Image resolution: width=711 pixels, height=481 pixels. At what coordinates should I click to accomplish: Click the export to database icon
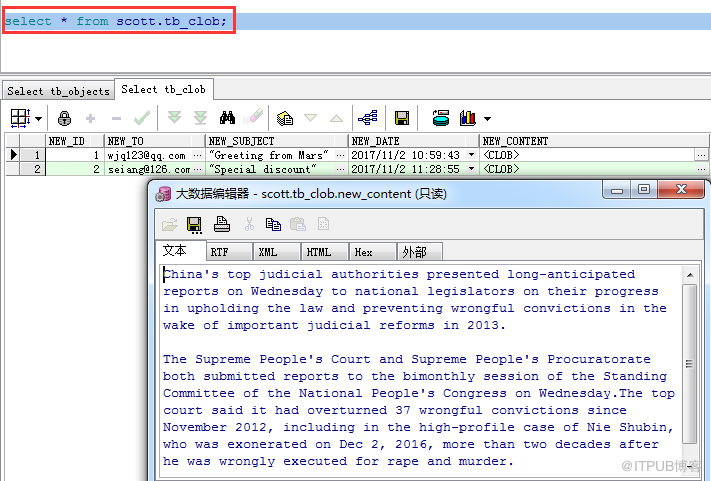(x=440, y=118)
